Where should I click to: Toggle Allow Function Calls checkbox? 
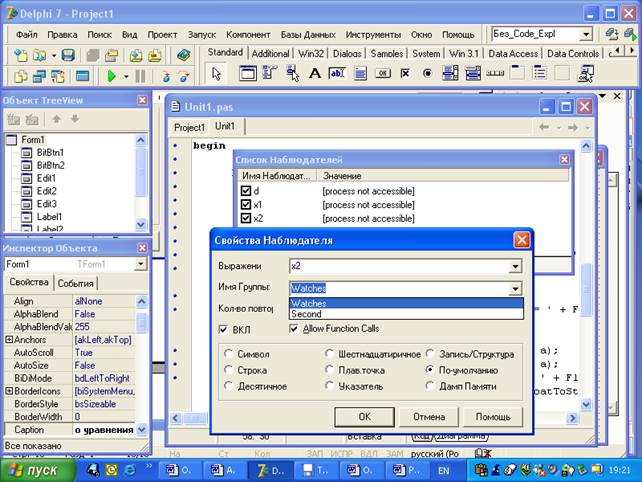(x=294, y=328)
